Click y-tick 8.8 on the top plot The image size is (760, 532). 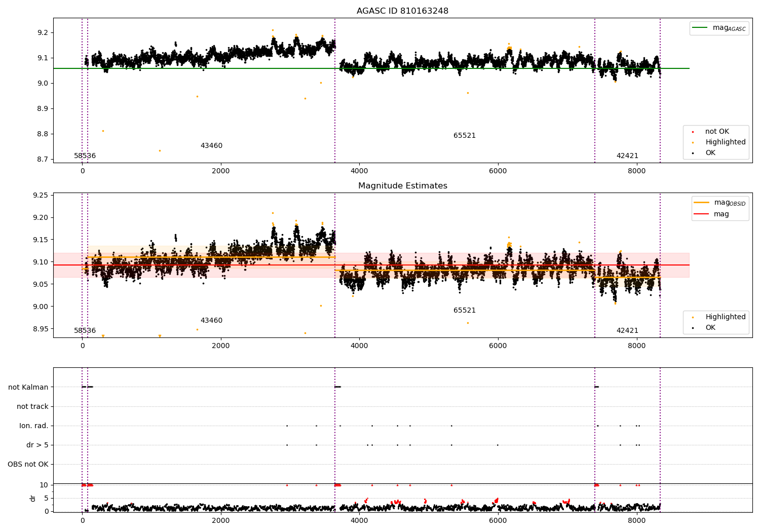coord(43,134)
